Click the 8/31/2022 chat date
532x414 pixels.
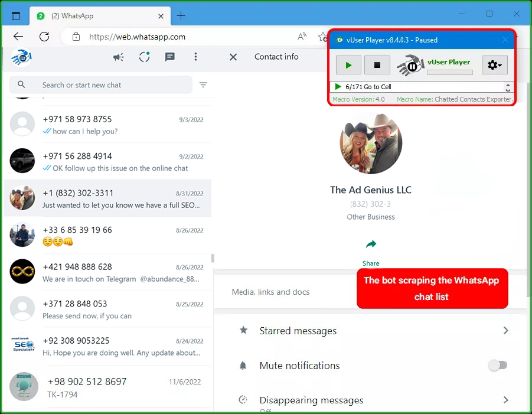point(190,194)
